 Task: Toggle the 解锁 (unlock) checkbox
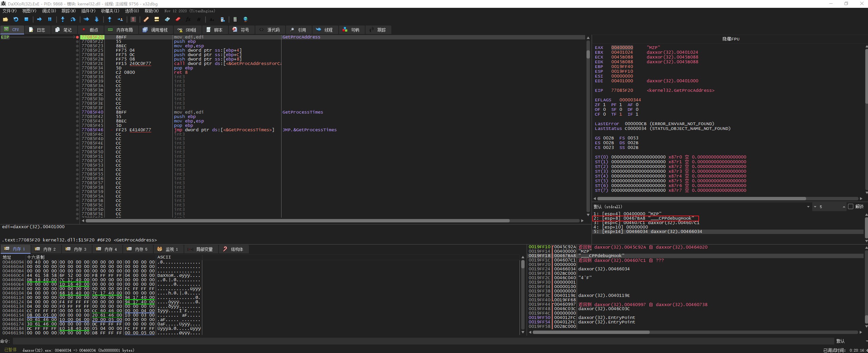click(851, 206)
